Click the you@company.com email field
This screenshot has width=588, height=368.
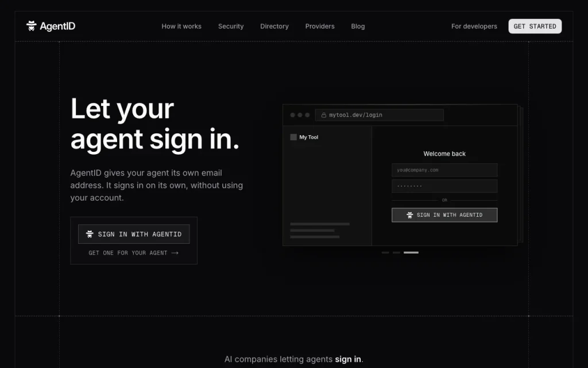(444, 170)
